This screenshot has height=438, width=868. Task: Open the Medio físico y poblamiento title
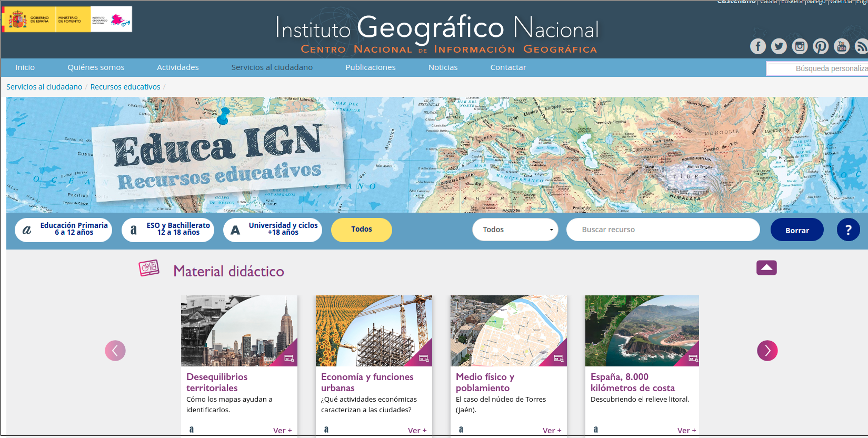(485, 382)
